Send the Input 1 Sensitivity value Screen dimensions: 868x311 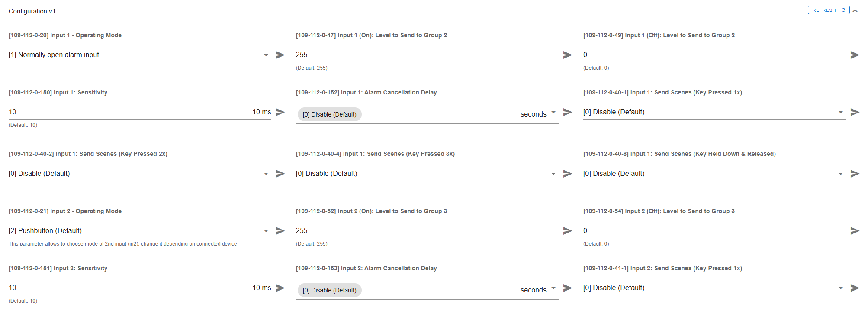(x=280, y=112)
